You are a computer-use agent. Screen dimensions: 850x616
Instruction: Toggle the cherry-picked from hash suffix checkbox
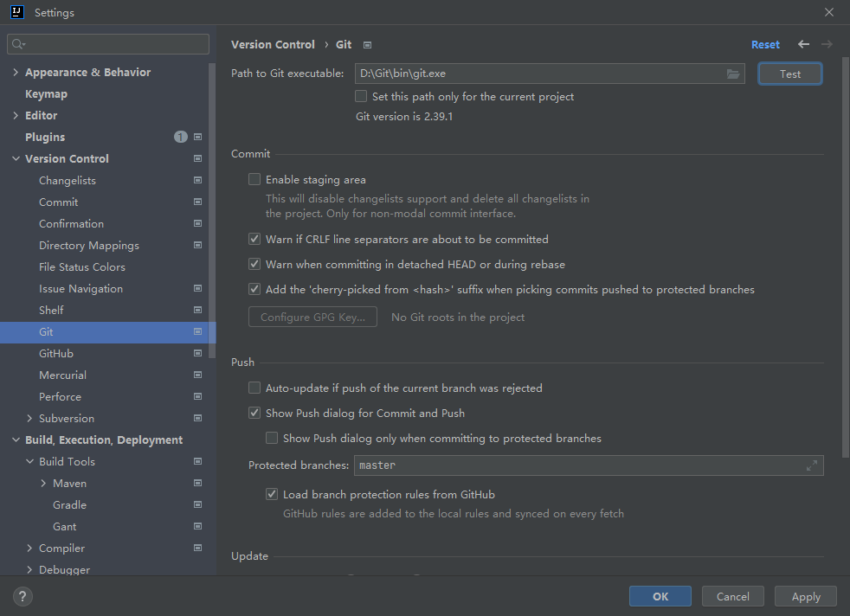tap(254, 289)
